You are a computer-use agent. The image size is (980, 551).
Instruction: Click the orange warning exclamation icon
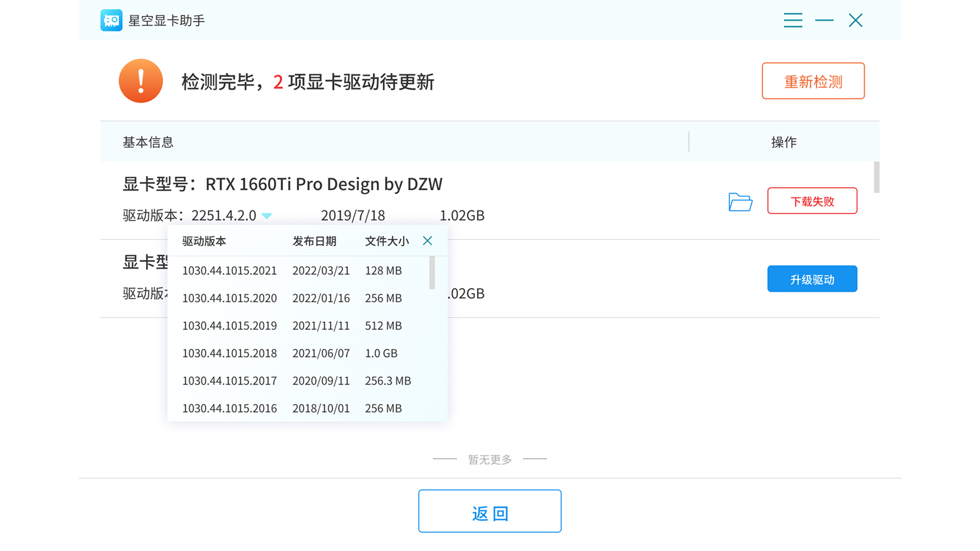pyautogui.click(x=140, y=81)
